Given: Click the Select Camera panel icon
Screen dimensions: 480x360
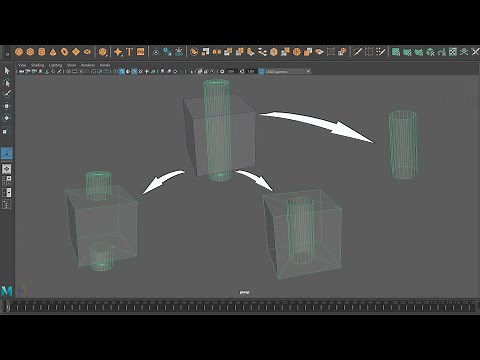Looking at the screenshot, I should 22,71.
